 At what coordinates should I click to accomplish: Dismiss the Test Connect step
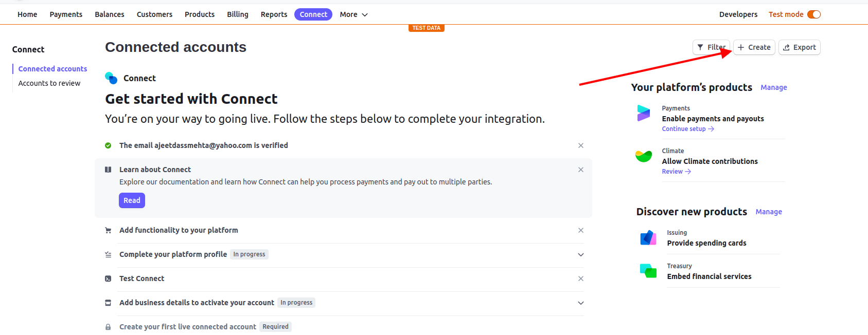coord(581,279)
